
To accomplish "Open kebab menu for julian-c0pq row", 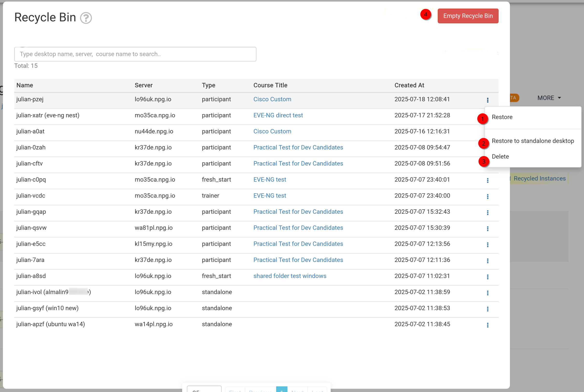I will coord(487,180).
